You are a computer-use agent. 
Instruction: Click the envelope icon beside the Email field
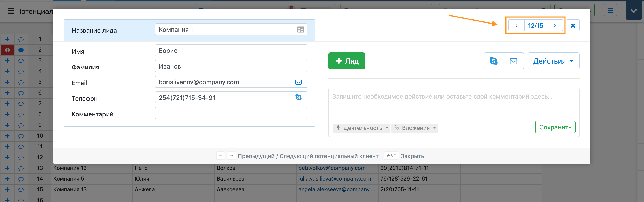(x=298, y=82)
